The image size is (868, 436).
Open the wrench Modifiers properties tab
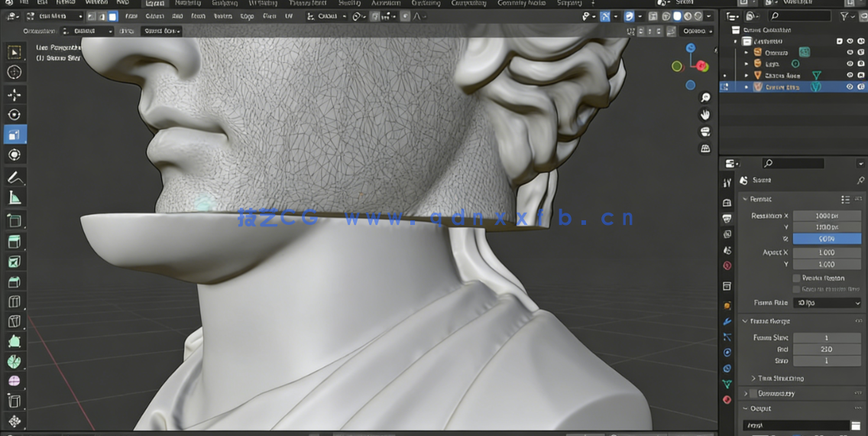(x=727, y=321)
